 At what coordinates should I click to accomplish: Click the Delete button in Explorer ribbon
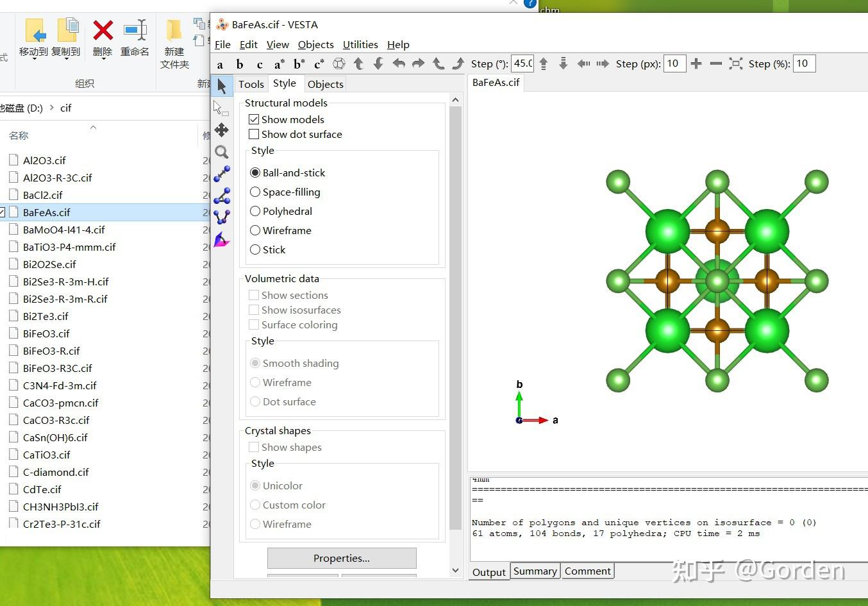pos(103,38)
